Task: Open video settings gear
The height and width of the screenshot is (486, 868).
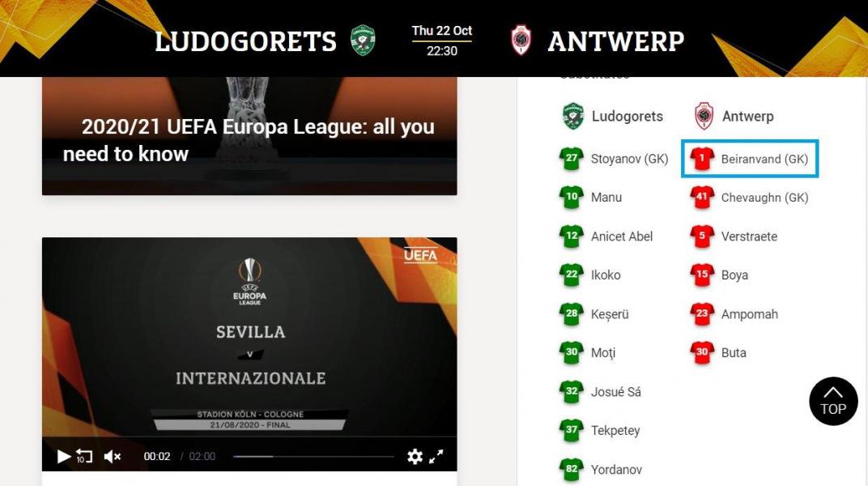Action: 415,457
